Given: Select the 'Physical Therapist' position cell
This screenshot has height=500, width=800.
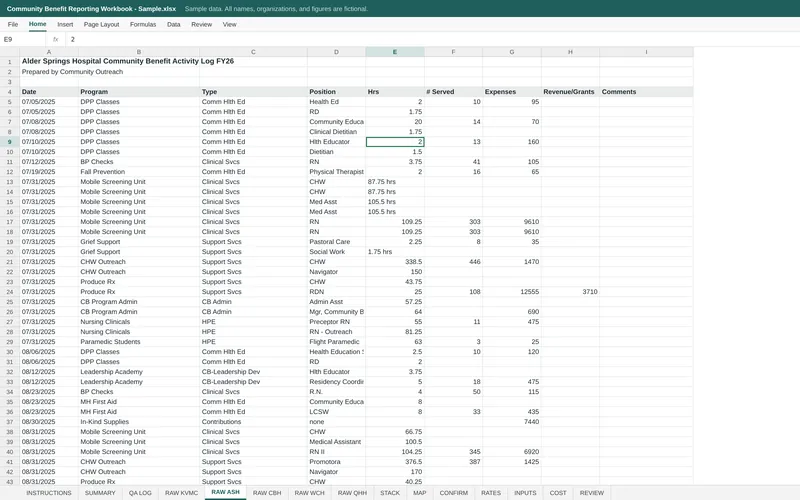Looking at the screenshot, I should point(336,172).
